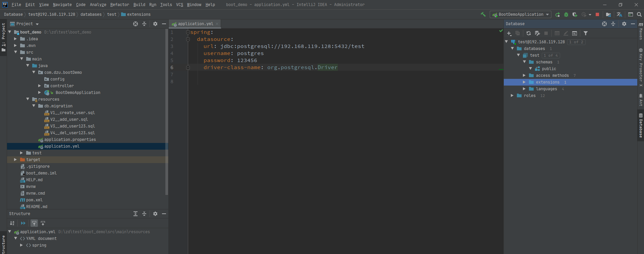Viewport: 644px width, 254px height.
Task: Expand the languages node in Database
Action: (524, 89)
